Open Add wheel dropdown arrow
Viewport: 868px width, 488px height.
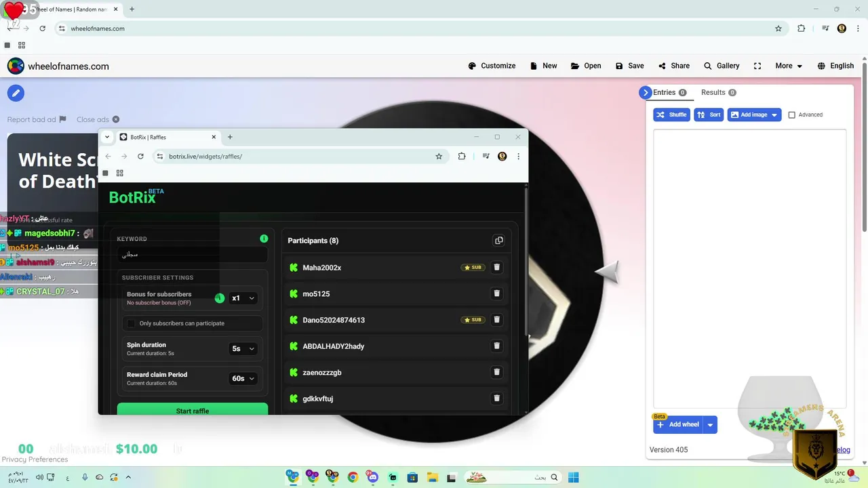click(710, 425)
